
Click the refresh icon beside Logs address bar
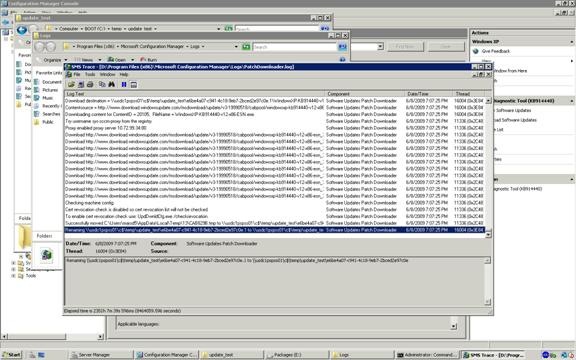(246, 47)
